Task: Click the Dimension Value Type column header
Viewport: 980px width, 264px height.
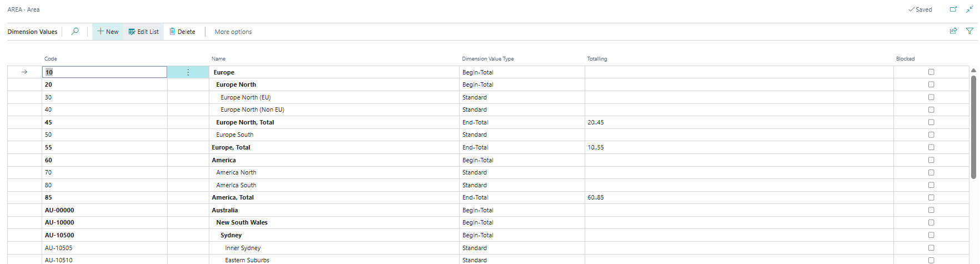Action: point(488,59)
